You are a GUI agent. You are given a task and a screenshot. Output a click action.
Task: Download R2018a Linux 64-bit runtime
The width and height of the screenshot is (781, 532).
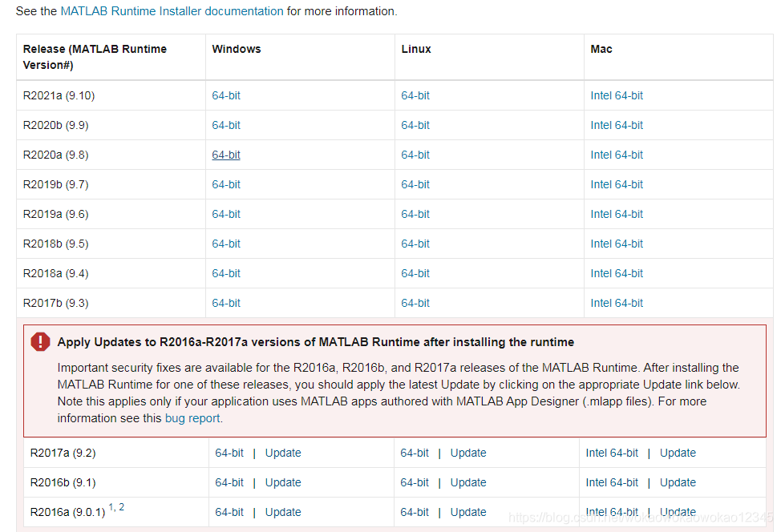tap(415, 273)
